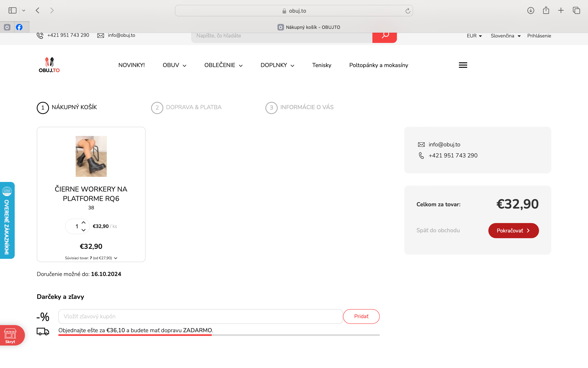This screenshot has width=588, height=368.
Task: Reload the obuj.to page
Action: pos(408,11)
